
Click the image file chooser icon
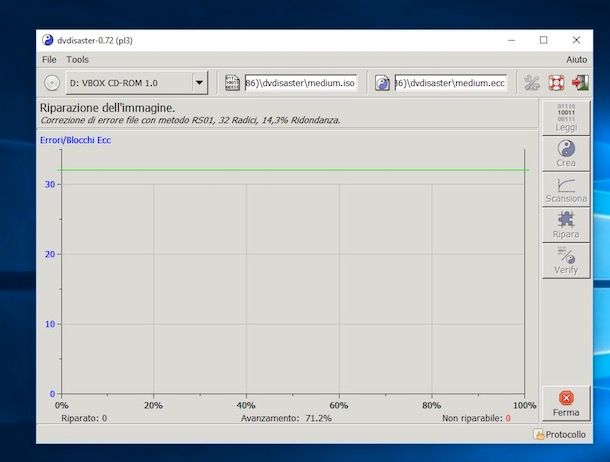pyautogui.click(x=232, y=83)
